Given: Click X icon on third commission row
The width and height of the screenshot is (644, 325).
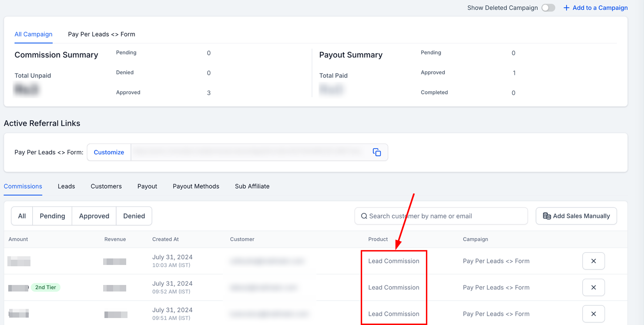Looking at the screenshot, I should tap(594, 314).
